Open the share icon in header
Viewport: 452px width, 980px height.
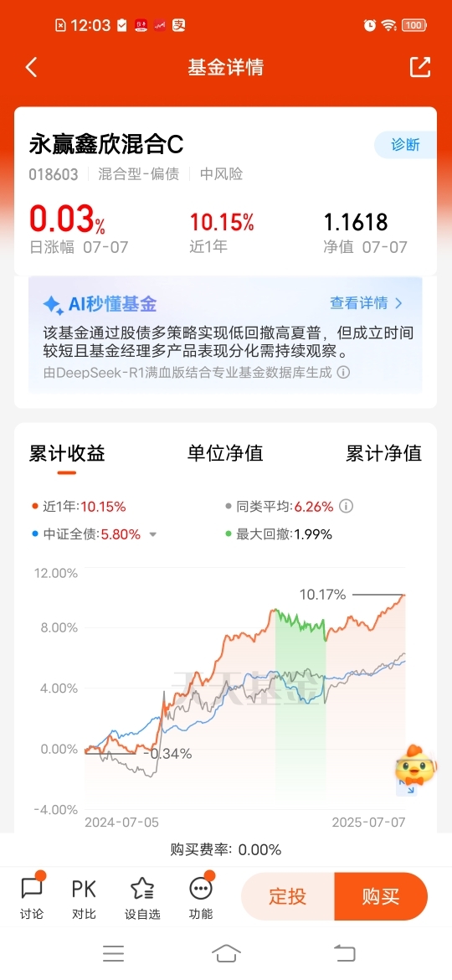coord(420,68)
